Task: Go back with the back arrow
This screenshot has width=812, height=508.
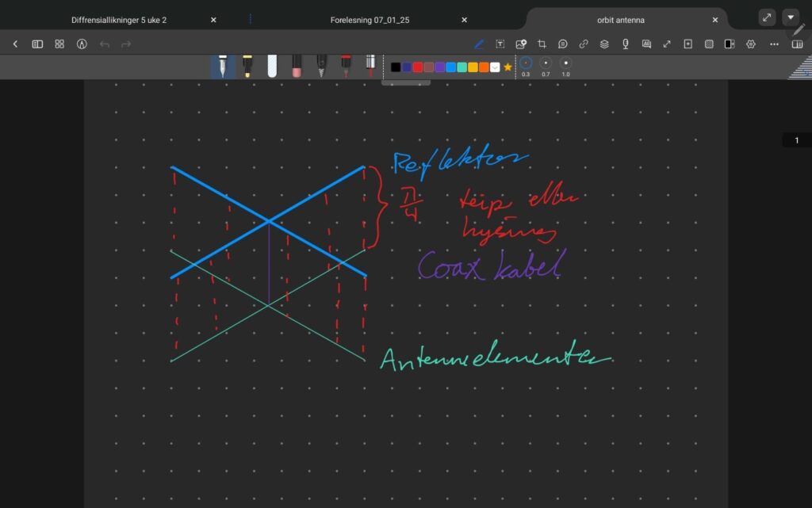Action: click(x=15, y=44)
